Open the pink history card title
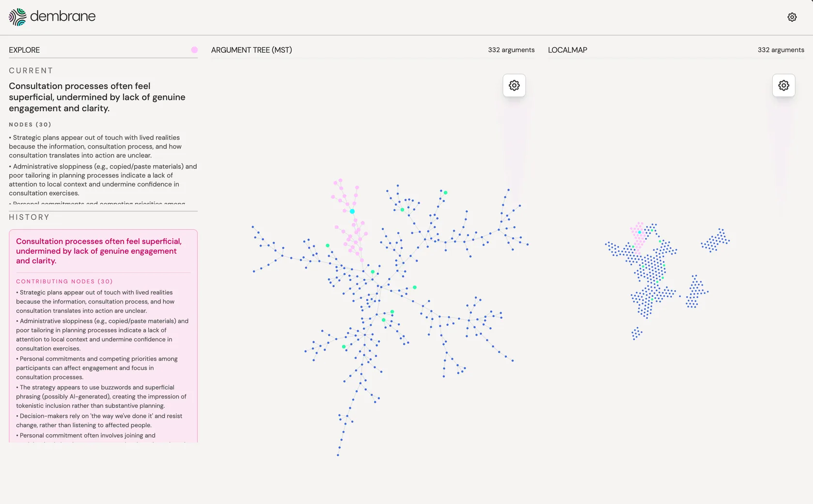Image resolution: width=813 pixels, height=504 pixels. click(x=99, y=251)
